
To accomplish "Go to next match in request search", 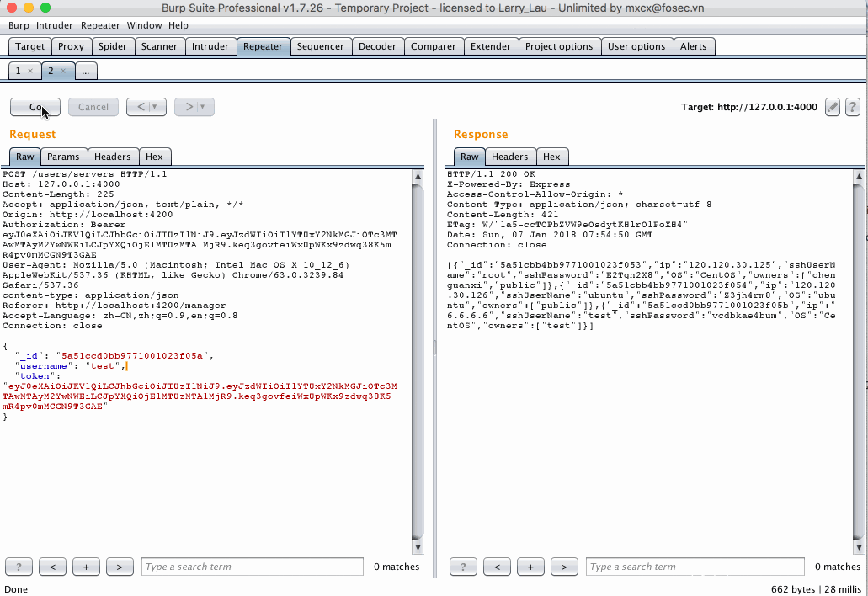I will pos(120,567).
